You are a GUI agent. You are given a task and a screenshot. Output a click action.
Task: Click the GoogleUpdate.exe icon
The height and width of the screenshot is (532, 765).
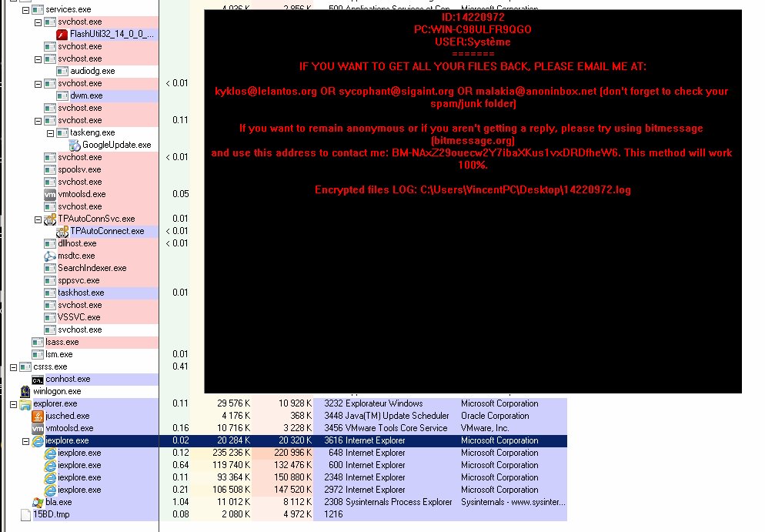(74, 145)
